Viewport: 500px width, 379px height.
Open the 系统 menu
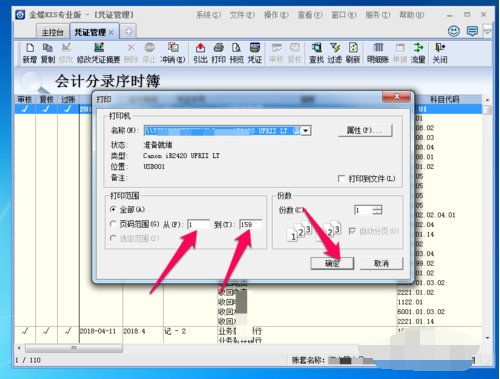(209, 15)
